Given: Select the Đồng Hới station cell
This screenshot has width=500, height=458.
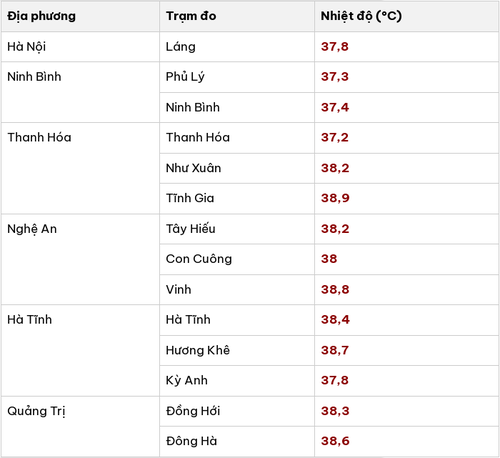Looking at the screenshot, I should click(237, 411).
